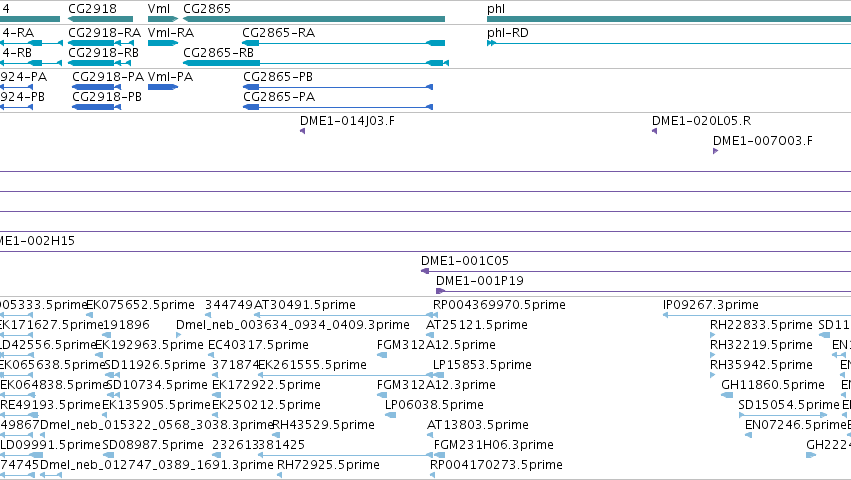
Task: Click the DME1-001C05 clone start arrow
Action: point(425,271)
